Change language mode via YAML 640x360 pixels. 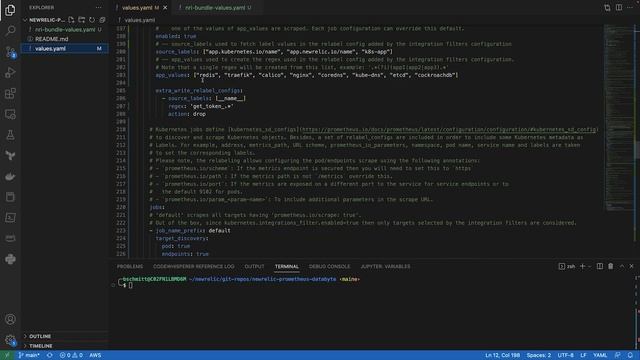click(x=600, y=355)
